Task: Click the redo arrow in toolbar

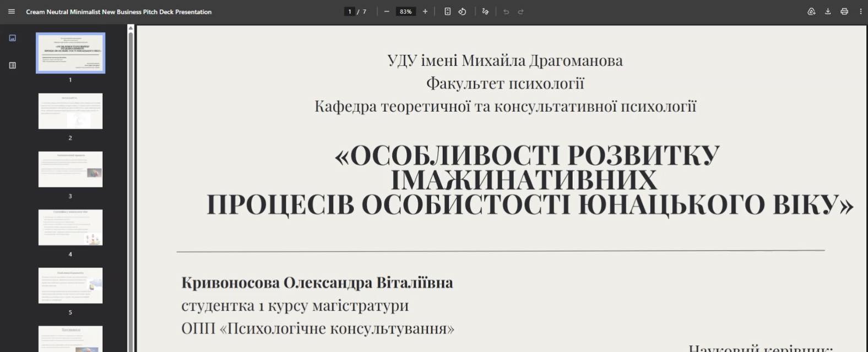Action: pos(521,12)
